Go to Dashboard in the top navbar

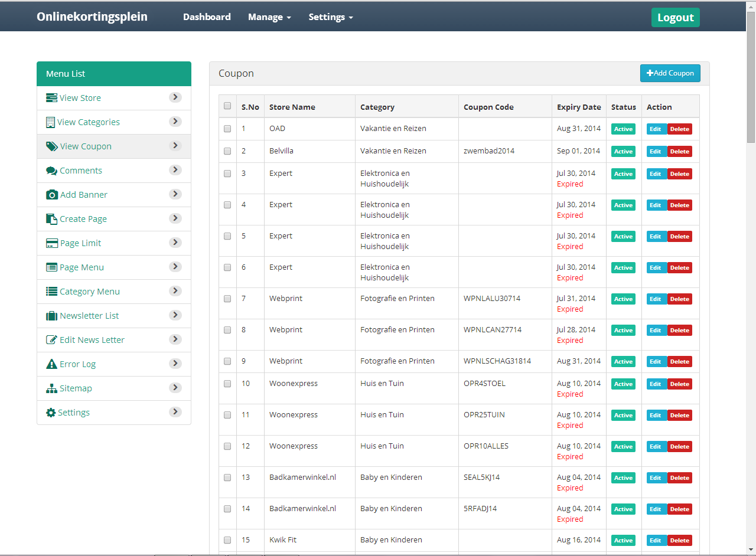207,17
